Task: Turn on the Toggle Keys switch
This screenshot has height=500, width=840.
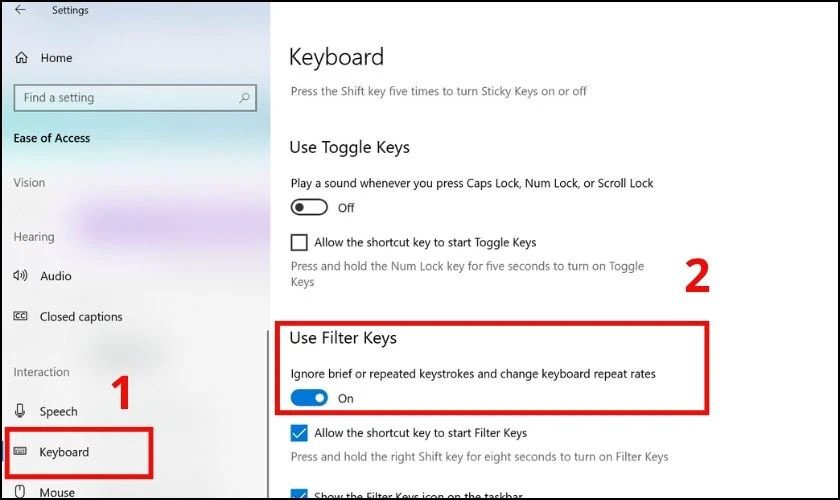Action: point(309,208)
